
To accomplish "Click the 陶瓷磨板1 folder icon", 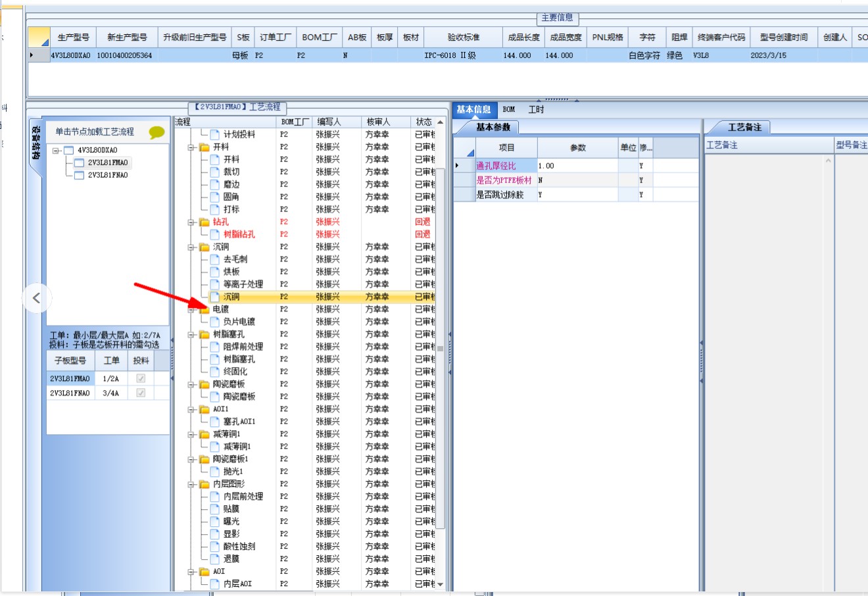I will [205, 459].
